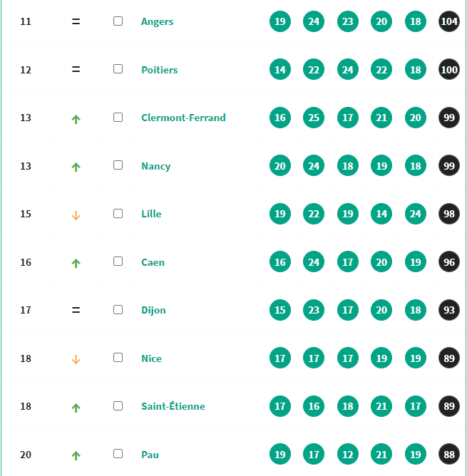Image resolution: width=467 pixels, height=476 pixels.
Task: Click the Pau city name
Action: (150, 455)
